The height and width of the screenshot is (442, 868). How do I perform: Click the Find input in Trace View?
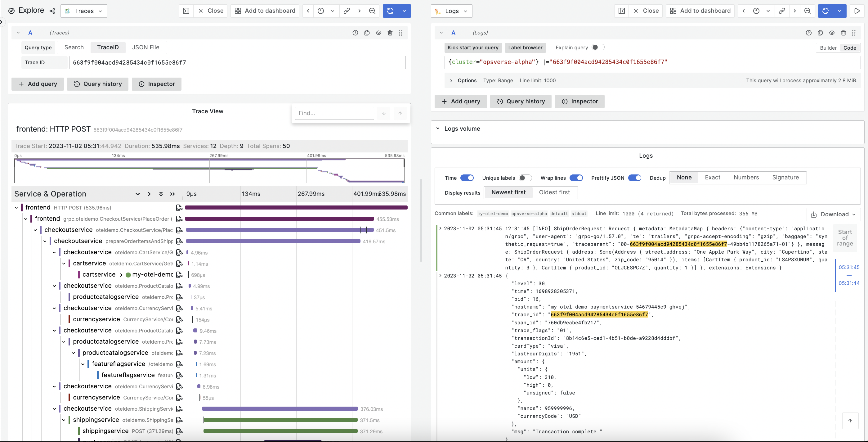pos(334,113)
